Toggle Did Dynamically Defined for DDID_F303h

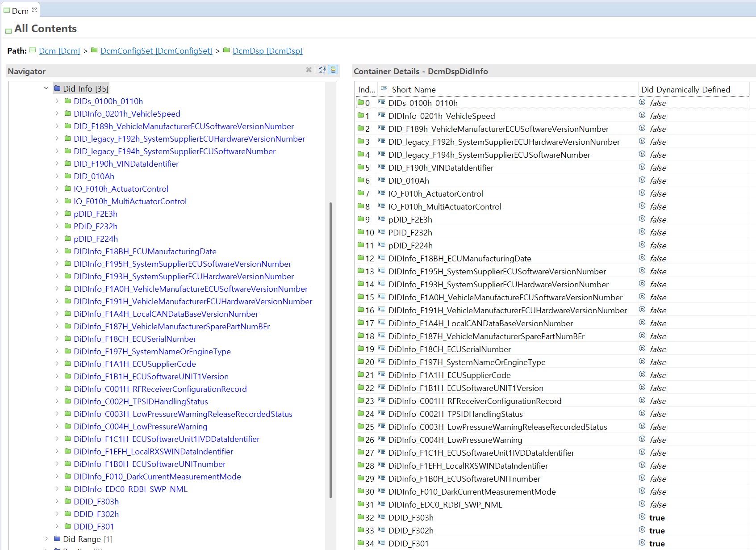point(656,517)
